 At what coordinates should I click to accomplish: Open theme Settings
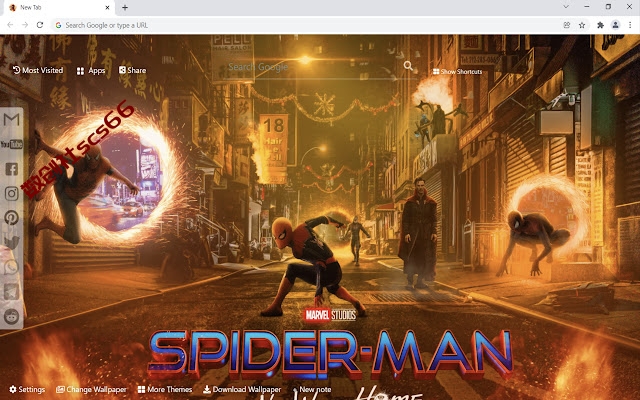click(x=27, y=389)
